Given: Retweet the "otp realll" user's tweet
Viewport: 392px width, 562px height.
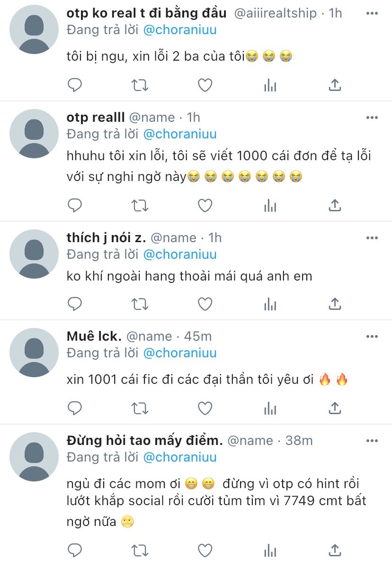Looking at the screenshot, I should [140, 206].
